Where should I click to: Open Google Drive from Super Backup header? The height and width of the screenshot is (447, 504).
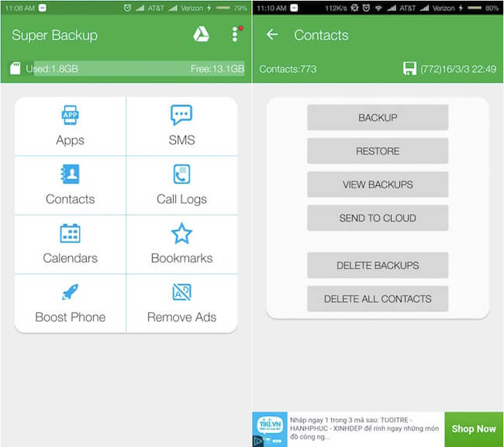pos(202,34)
